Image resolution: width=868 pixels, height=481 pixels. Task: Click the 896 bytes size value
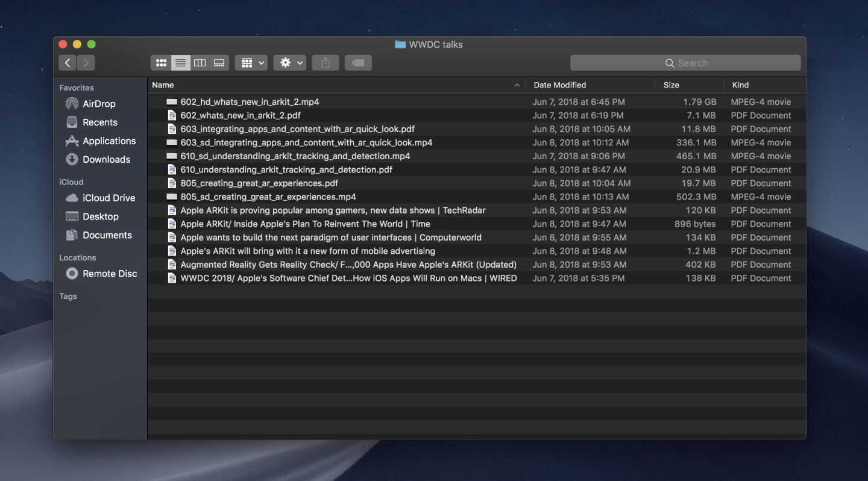pos(695,224)
